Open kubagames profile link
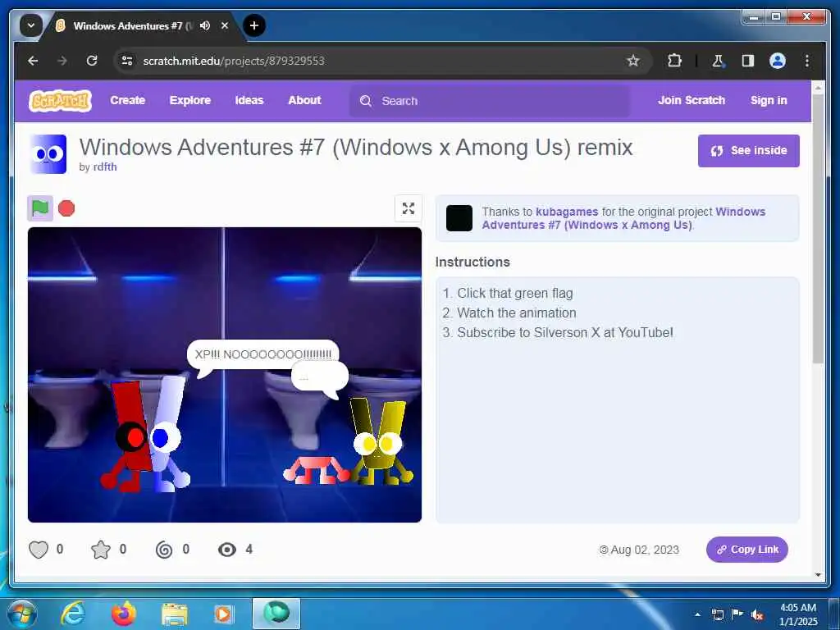The width and height of the screenshot is (840, 630). 567,212
